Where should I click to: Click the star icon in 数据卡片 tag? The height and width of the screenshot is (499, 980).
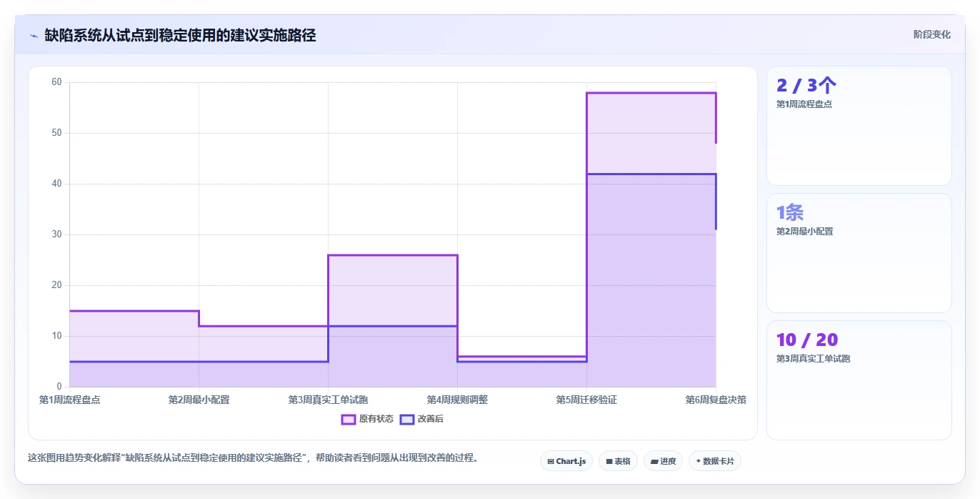tap(699, 461)
